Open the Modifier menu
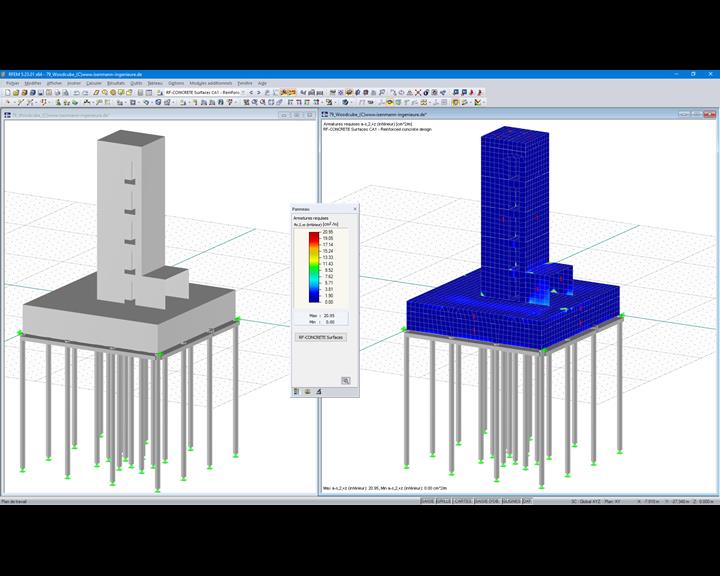The height and width of the screenshot is (576, 720). [x=33, y=83]
